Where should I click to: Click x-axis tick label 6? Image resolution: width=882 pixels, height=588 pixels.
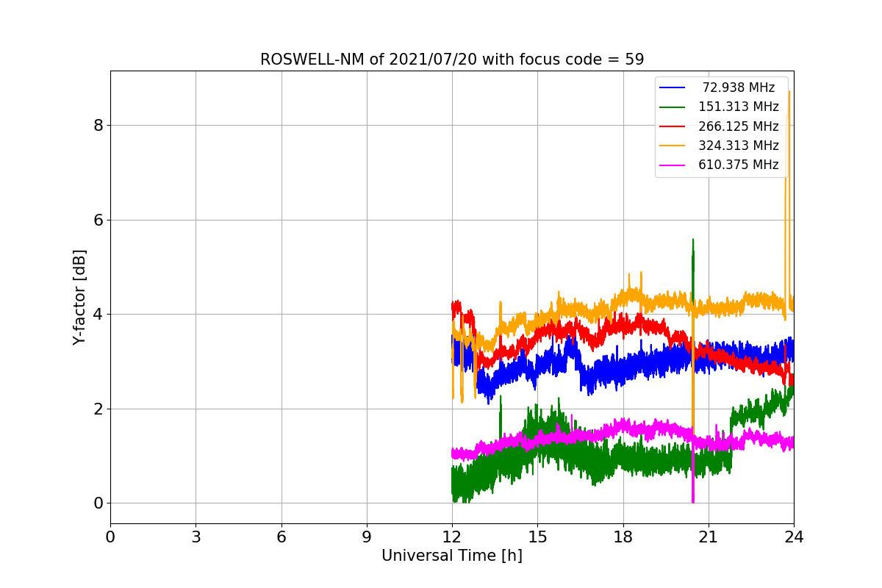[x=282, y=537]
